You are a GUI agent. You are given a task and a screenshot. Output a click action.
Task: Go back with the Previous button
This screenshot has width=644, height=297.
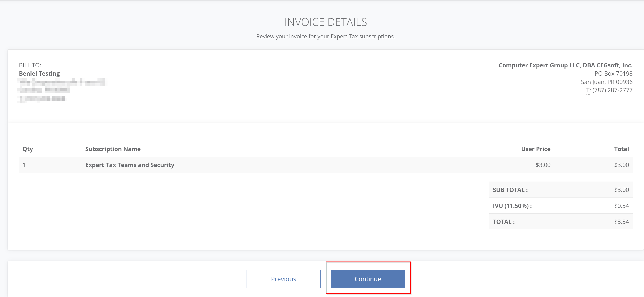[283, 279]
